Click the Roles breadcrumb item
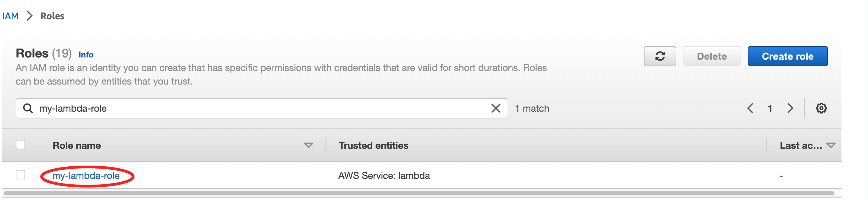Screen dimensions: 868x200 tap(52, 16)
